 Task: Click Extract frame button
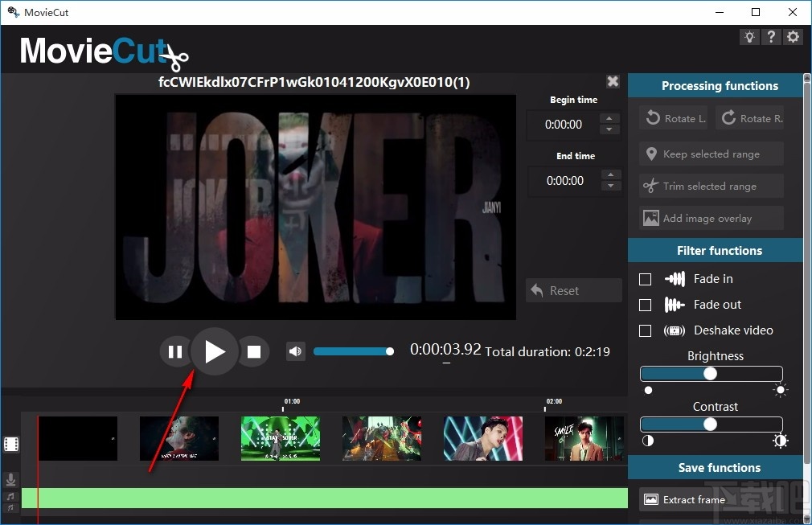[x=711, y=499]
